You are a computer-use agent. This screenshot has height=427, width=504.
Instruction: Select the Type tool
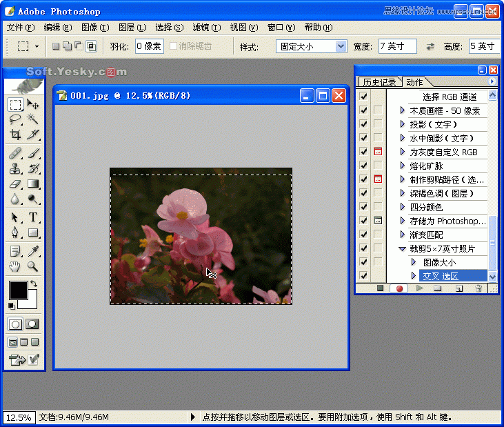(33, 217)
